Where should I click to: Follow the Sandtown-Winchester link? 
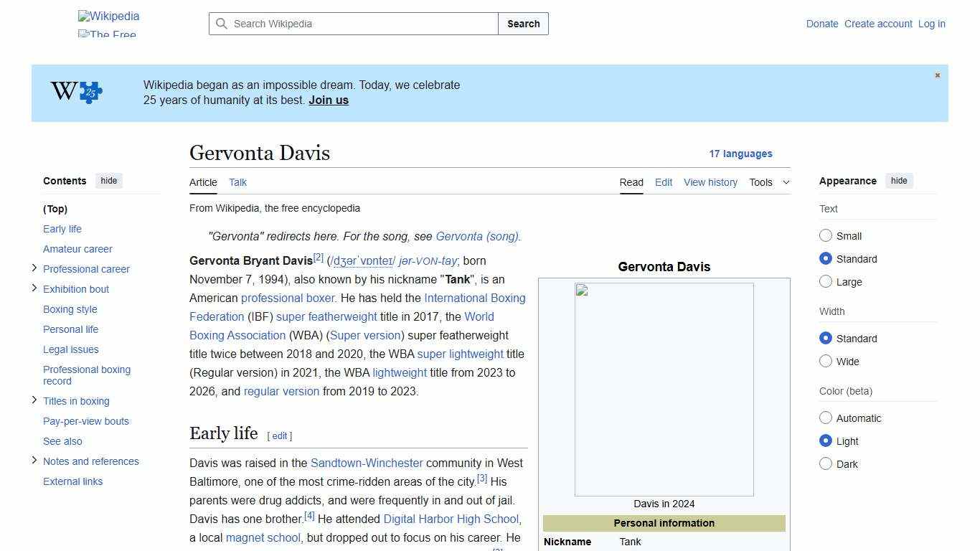tap(366, 463)
